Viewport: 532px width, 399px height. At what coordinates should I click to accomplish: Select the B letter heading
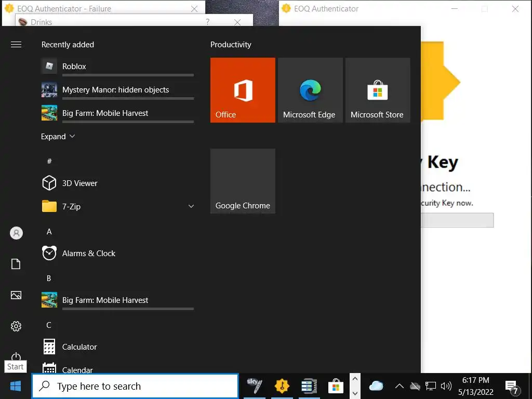click(x=49, y=278)
